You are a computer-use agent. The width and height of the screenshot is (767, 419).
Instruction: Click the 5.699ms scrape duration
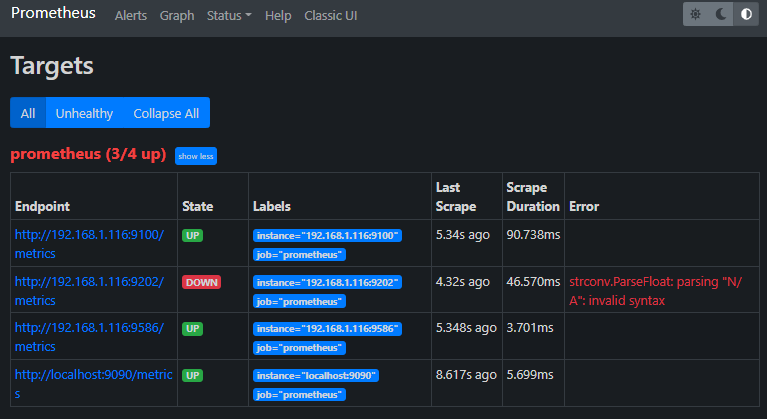coord(530,375)
